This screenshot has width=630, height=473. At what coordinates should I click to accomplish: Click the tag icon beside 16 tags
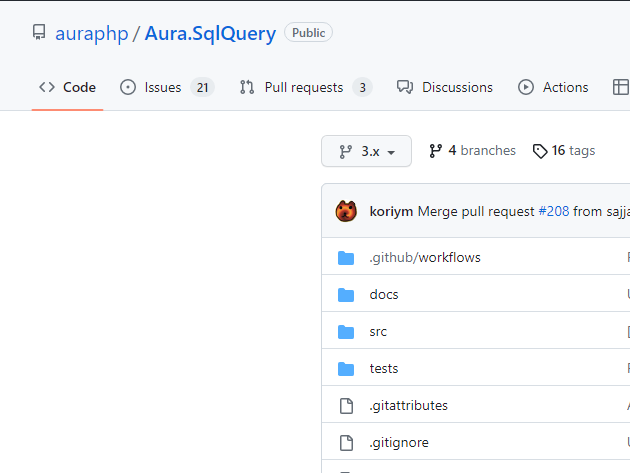(540, 152)
